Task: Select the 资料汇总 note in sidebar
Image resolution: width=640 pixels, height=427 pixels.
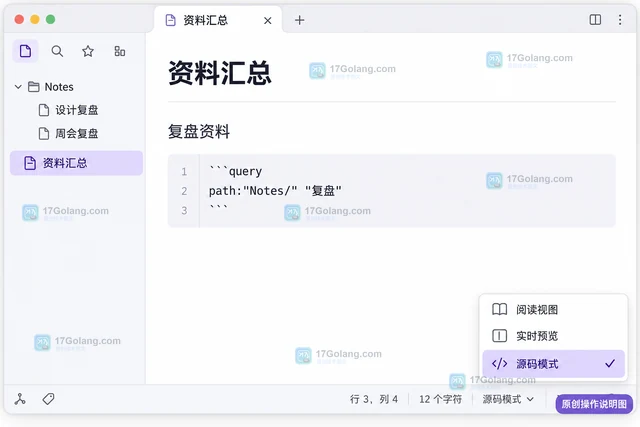Action: pyautogui.click(x=77, y=163)
